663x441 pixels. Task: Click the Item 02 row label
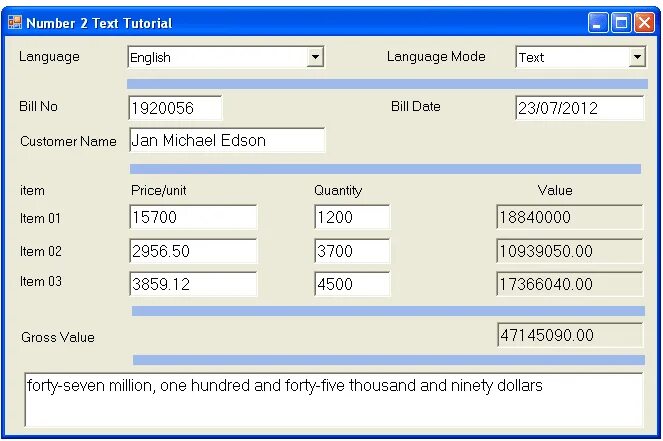pos(41,251)
